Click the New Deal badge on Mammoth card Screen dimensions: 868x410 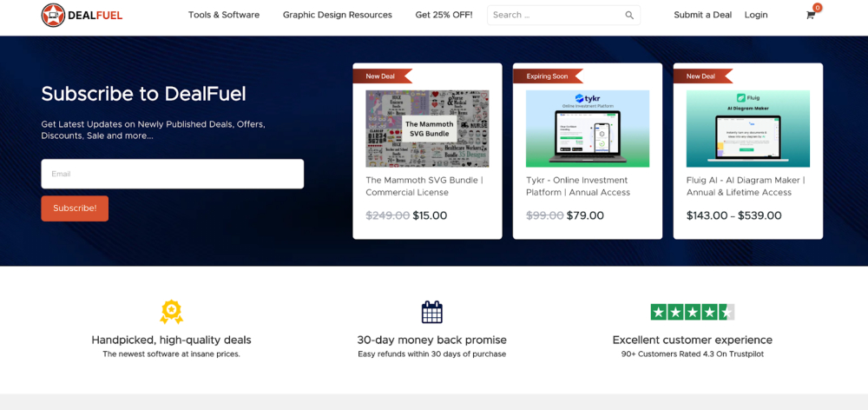point(383,76)
